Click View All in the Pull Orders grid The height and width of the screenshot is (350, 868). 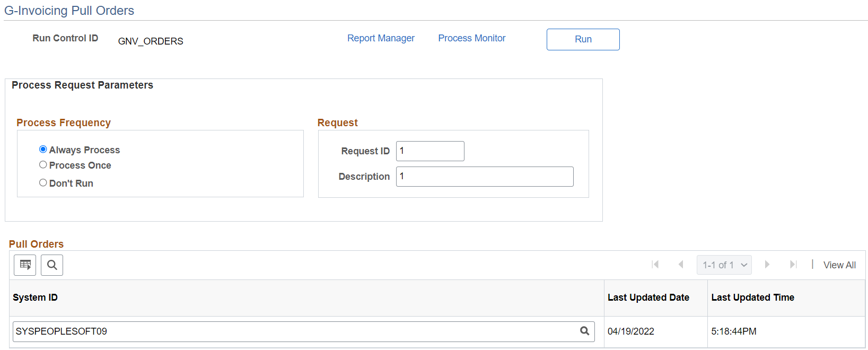pyautogui.click(x=839, y=265)
